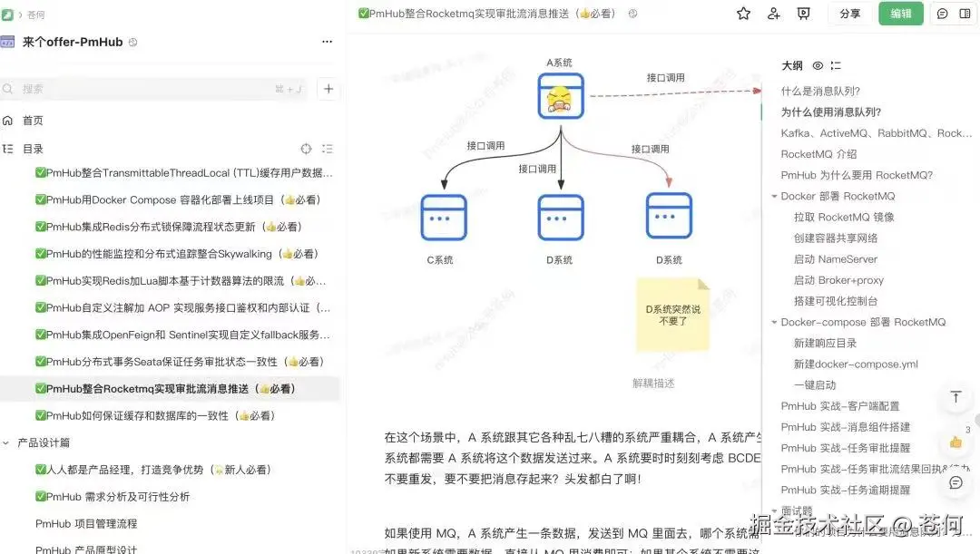This screenshot has width=980, height=554.
Task: Jump to PmHub 实战-消息组件搭建 outline entry
Action: click(x=846, y=427)
